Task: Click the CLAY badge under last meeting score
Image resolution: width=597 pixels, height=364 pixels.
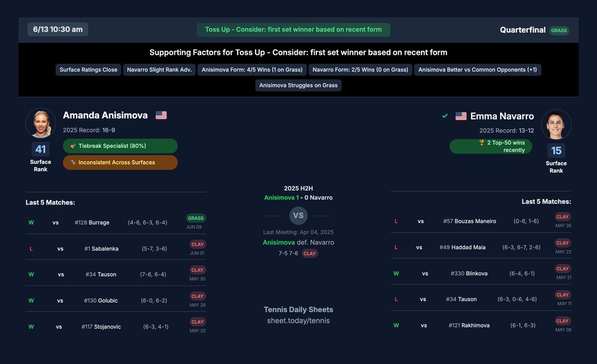Action: tap(309, 254)
